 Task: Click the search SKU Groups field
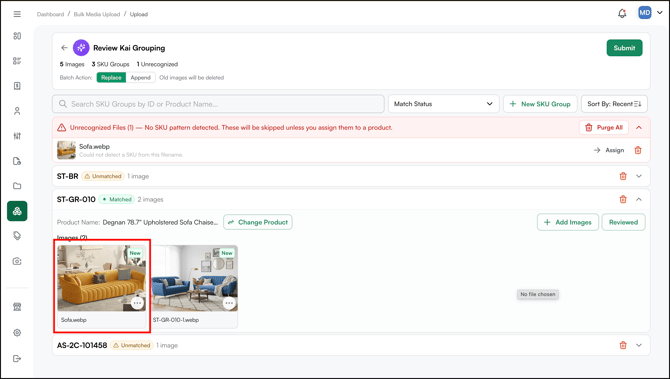click(x=218, y=104)
